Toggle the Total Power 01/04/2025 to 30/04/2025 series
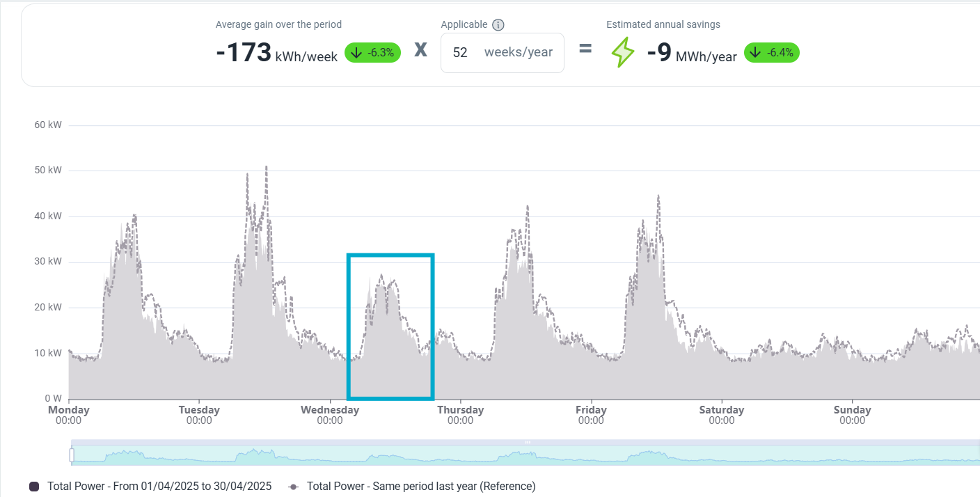Screen dimensions: 980x497 tap(159, 487)
